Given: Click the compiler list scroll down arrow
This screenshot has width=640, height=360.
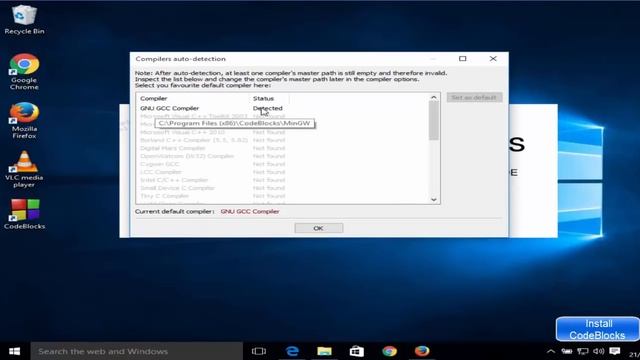Looking at the screenshot, I should (433, 199).
